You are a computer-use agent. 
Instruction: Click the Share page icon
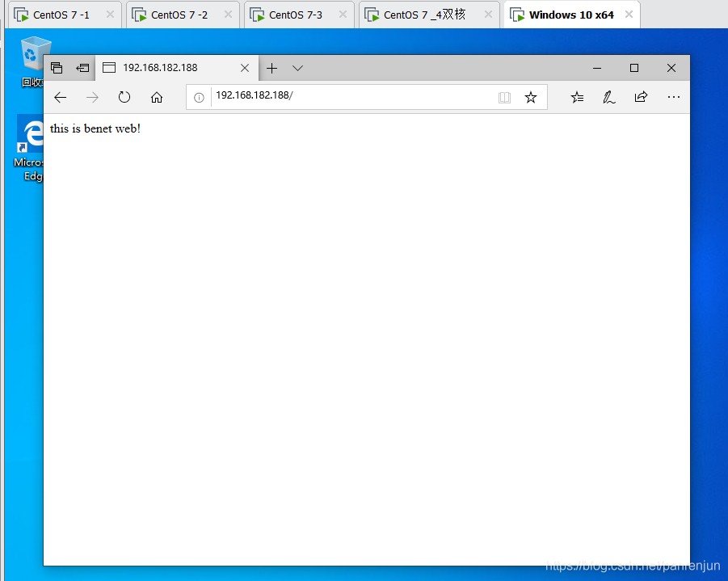[x=641, y=97]
